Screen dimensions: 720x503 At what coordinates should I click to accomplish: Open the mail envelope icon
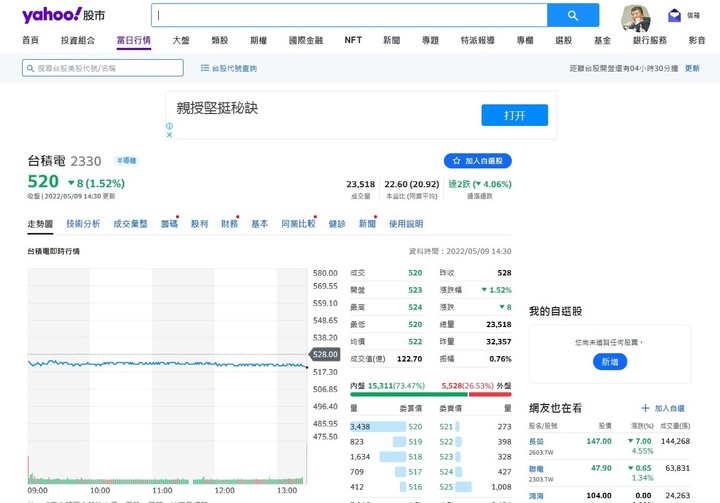tap(674, 16)
